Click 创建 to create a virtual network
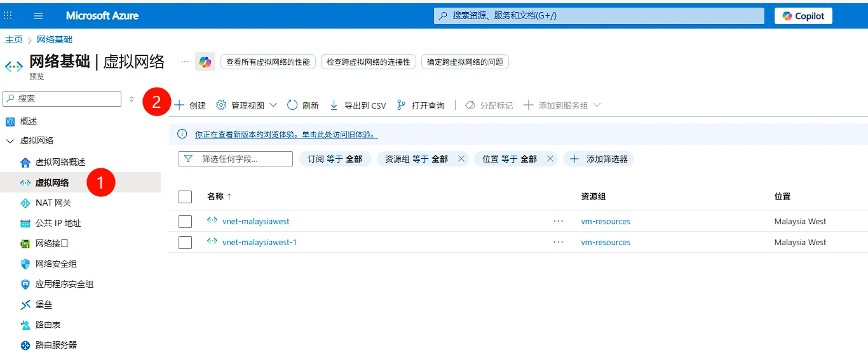Viewport: 868px width, 357px height. pos(190,105)
